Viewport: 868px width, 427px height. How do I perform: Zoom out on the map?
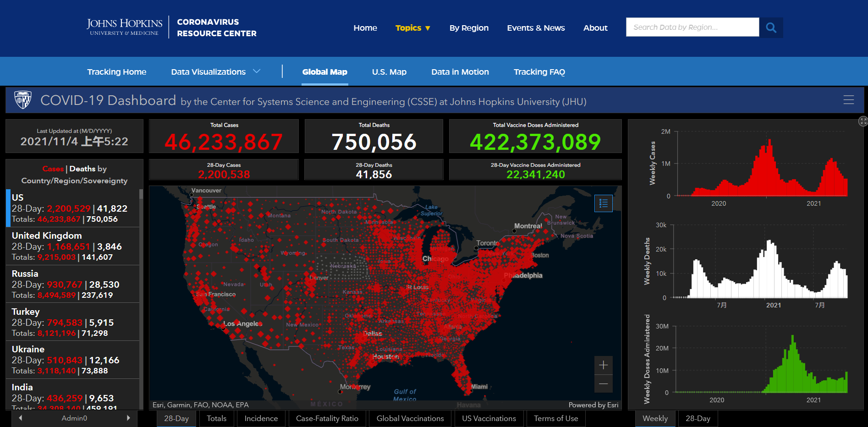[x=603, y=383]
